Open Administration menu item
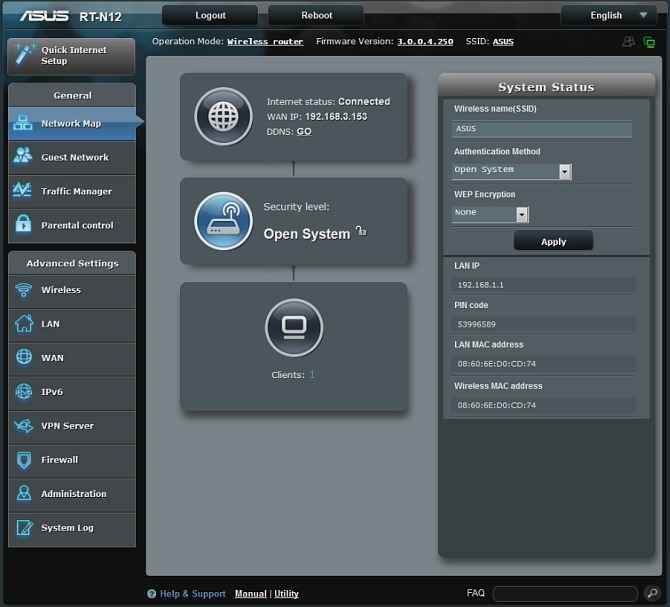 point(72,494)
